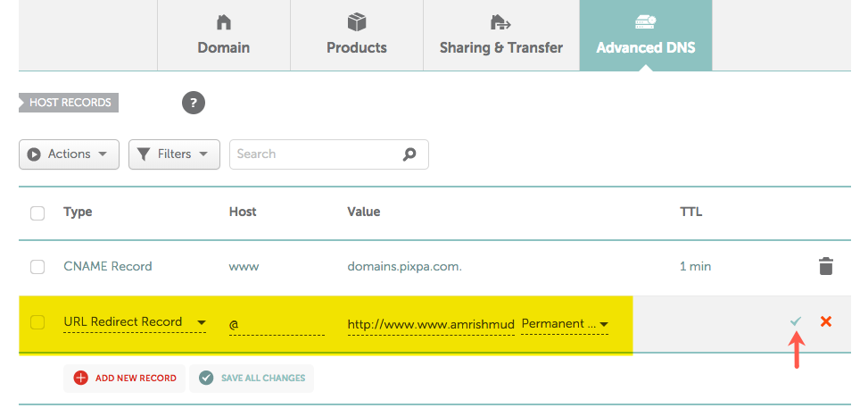This screenshot has height=408, width=868.
Task: Click the Save All Changes checkmark icon
Action: tap(206, 378)
